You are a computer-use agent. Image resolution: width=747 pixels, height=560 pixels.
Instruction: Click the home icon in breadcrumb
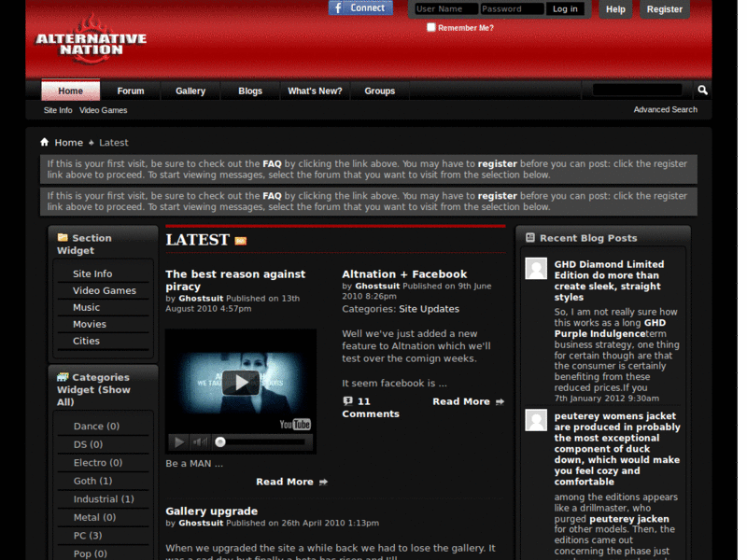pos(44,142)
